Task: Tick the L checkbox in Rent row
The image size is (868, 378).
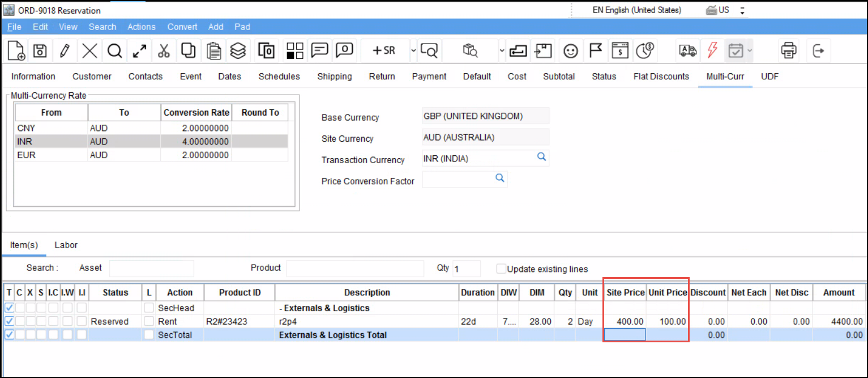Action: [x=149, y=321]
